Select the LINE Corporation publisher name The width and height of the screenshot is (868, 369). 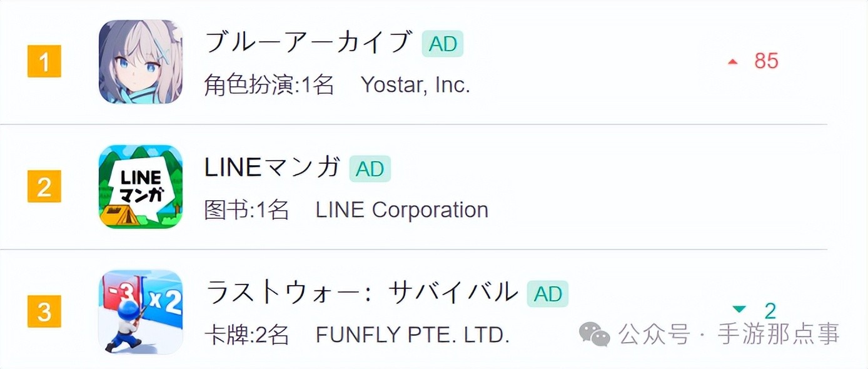[x=401, y=210]
